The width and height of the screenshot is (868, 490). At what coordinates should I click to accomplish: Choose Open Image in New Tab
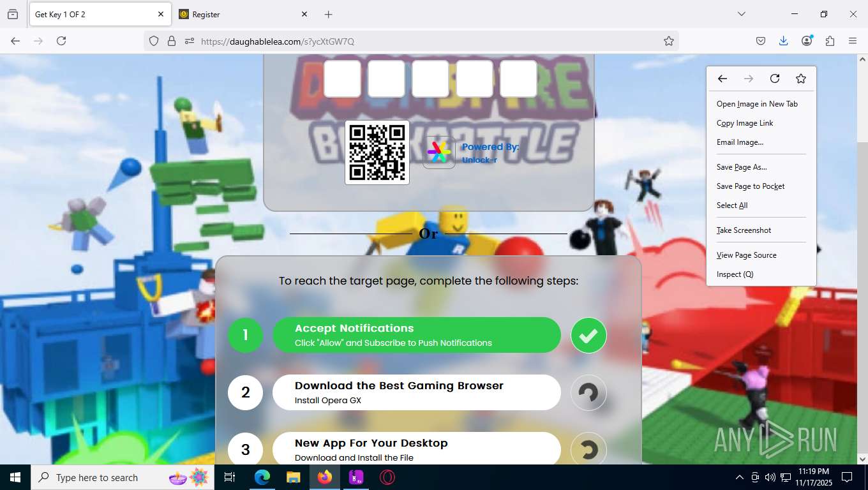coord(757,104)
